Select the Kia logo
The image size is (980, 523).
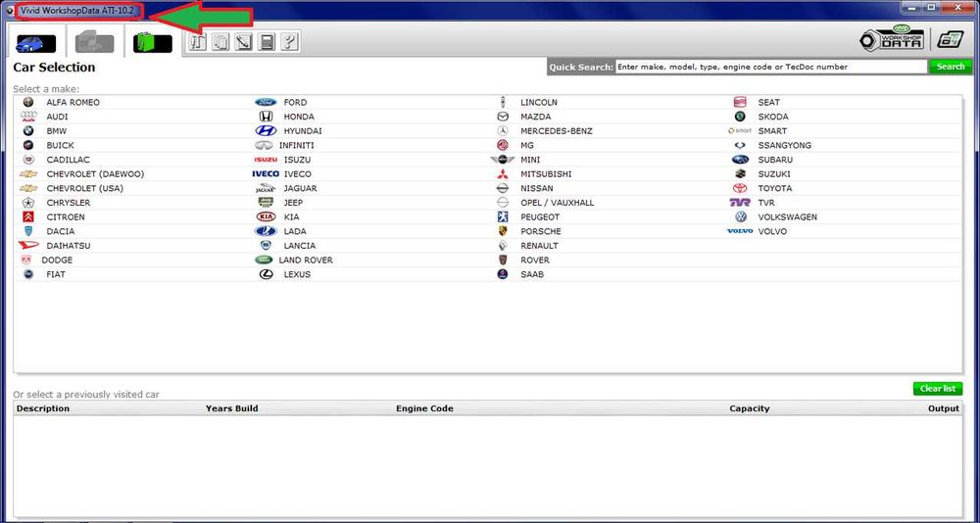click(266, 216)
